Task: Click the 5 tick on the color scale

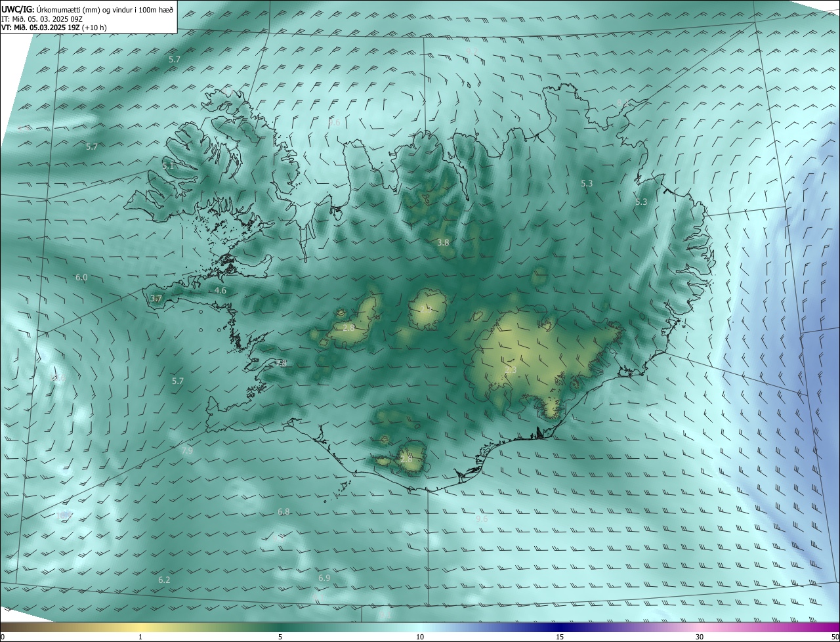Action: click(280, 637)
